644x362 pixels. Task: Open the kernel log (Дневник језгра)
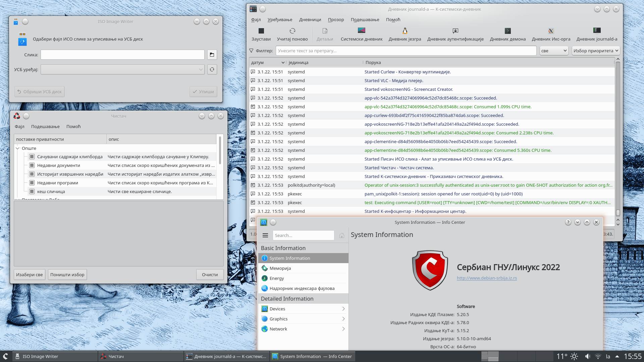click(404, 34)
